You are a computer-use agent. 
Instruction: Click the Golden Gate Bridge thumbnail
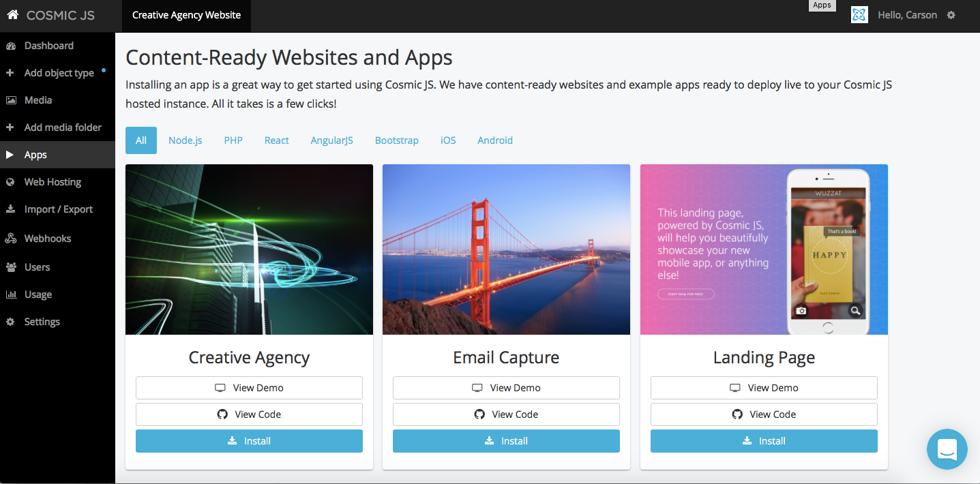pos(506,249)
